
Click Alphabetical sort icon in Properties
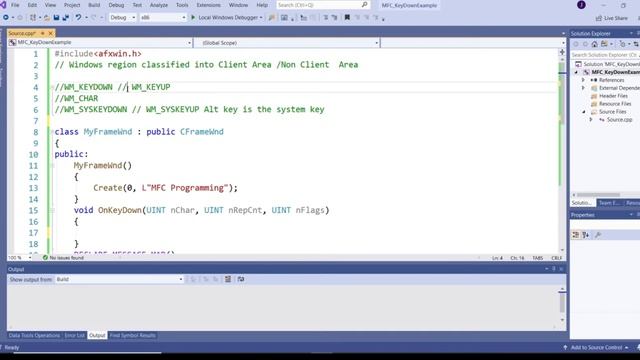586,235
